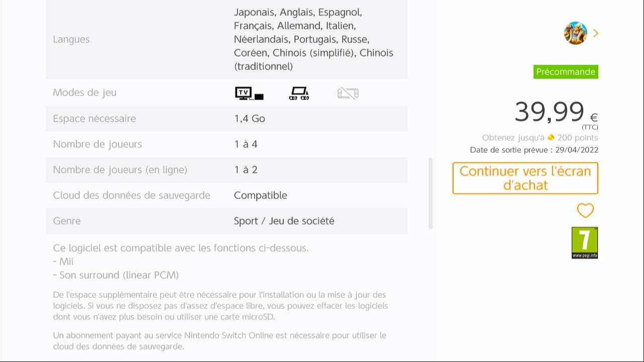
Task: Select the Nombre de joueurs (en ligne) row
Action: pos(226,170)
